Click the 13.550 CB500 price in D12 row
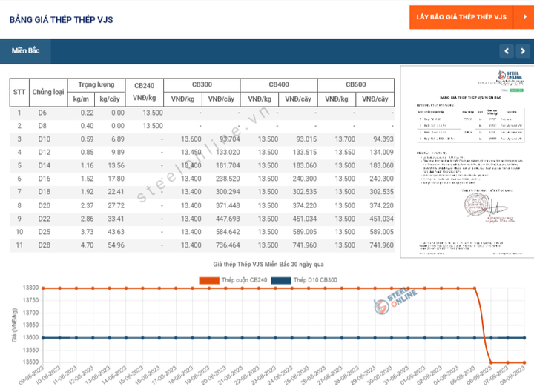The image size is (534, 392). (x=345, y=153)
